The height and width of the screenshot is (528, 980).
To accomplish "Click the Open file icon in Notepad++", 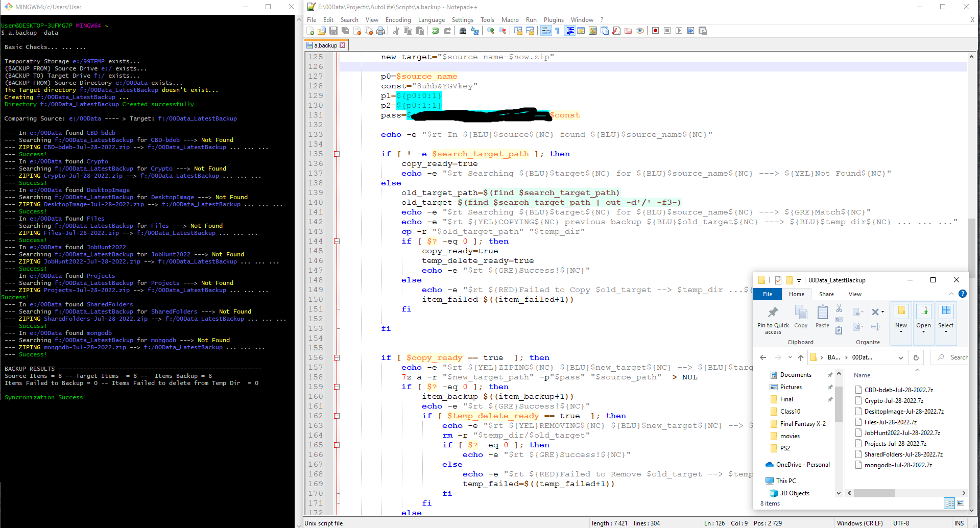I will [x=322, y=31].
